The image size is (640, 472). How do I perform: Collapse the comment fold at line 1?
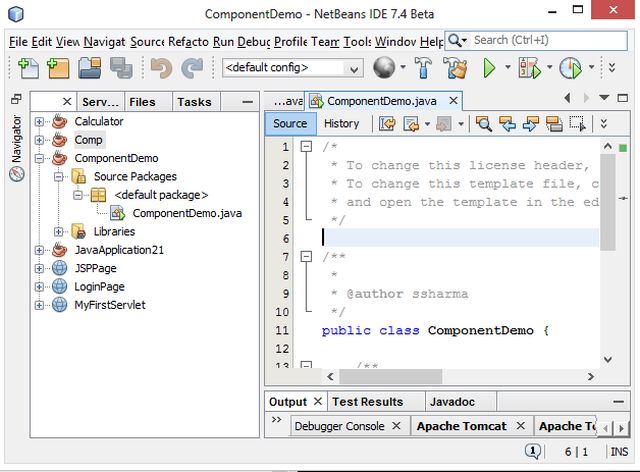pyautogui.click(x=306, y=146)
